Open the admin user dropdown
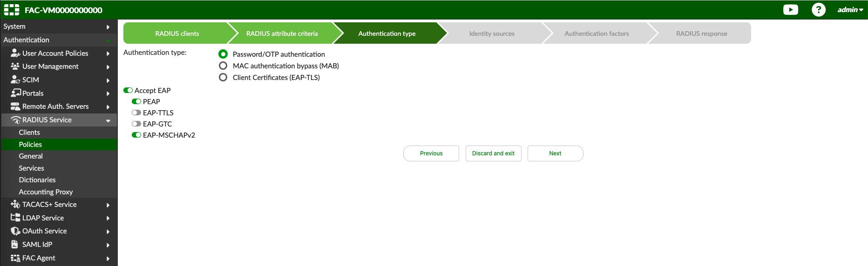868x266 pixels. pyautogui.click(x=850, y=10)
